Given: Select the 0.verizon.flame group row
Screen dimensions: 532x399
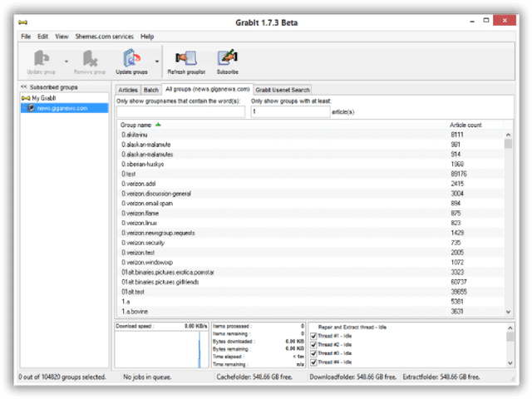Looking at the screenshot, I should point(310,214).
